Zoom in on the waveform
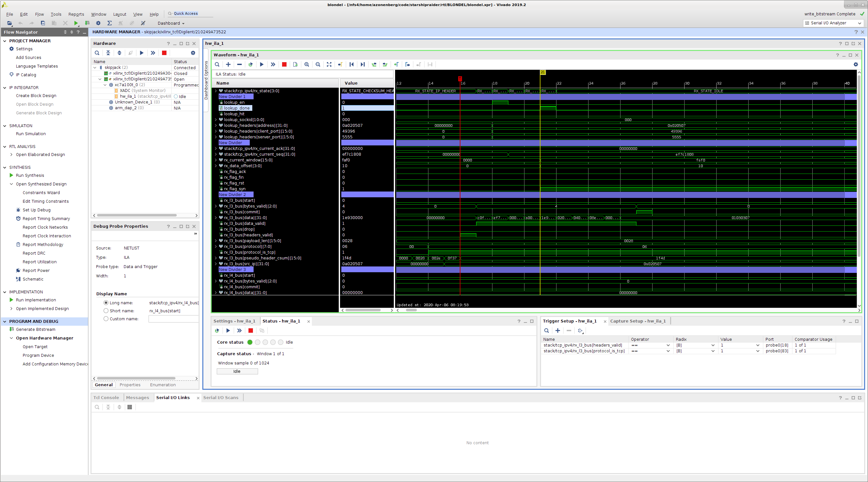 tap(307, 64)
